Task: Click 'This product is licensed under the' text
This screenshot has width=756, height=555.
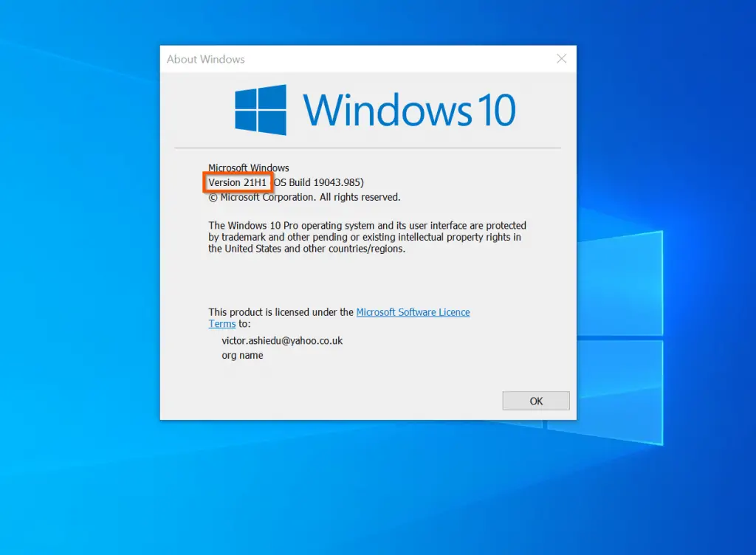Action: [281, 312]
